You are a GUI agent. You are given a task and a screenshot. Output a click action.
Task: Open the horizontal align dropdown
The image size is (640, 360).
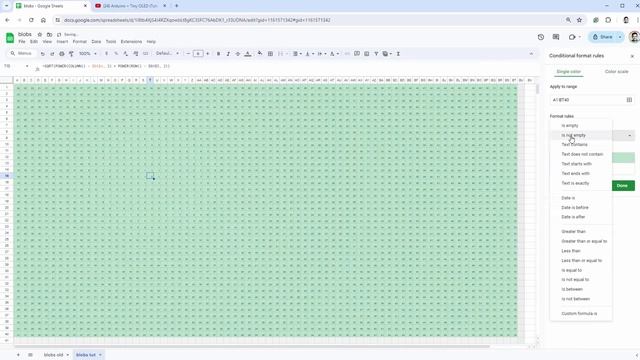coord(297,54)
